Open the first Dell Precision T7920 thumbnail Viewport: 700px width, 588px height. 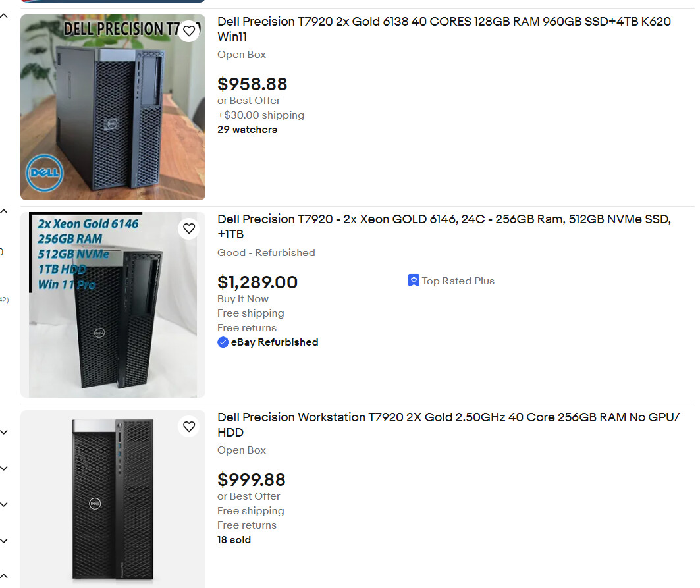point(113,107)
